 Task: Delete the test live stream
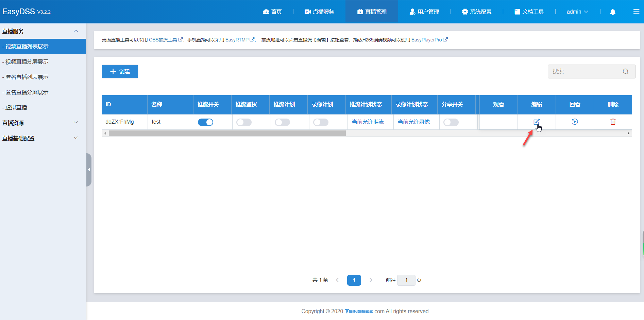(x=613, y=122)
